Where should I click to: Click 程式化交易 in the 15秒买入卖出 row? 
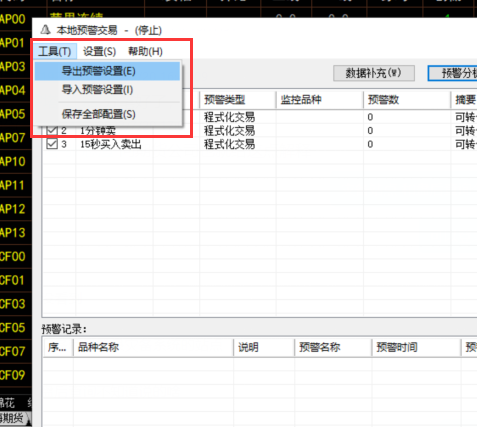229,144
